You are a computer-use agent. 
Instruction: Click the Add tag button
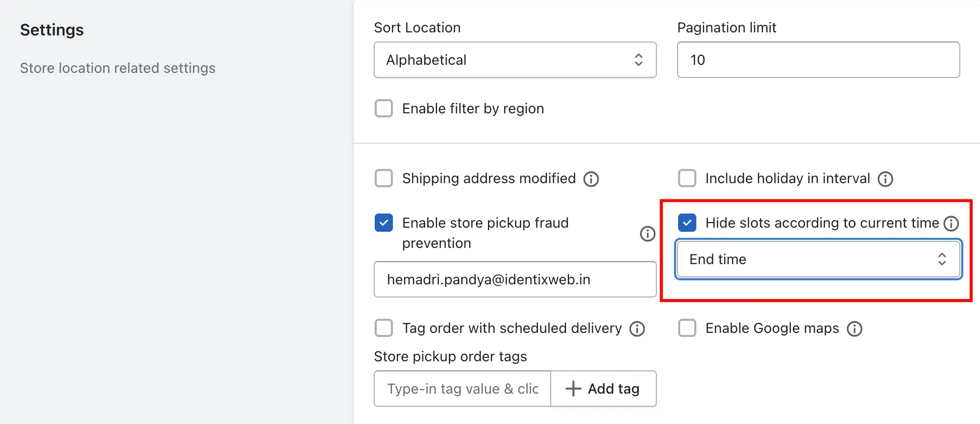point(603,389)
